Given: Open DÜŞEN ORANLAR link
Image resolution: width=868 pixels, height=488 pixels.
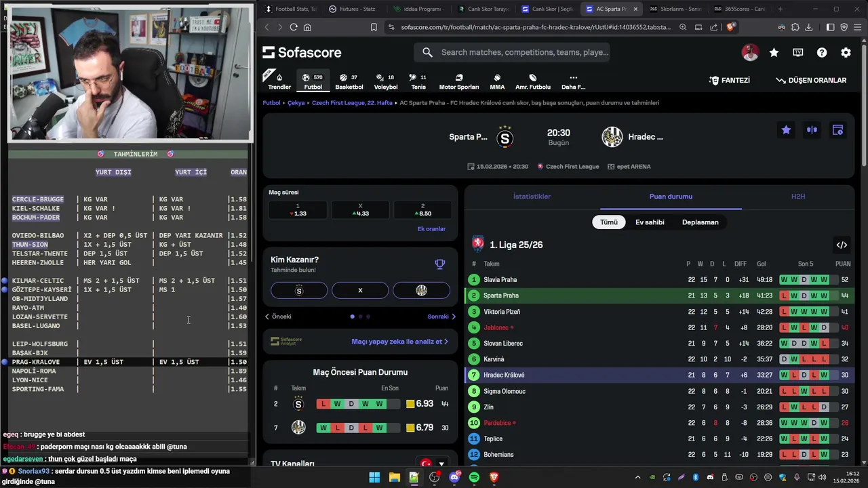Looking at the screenshot, I should (x=811, y=80).
